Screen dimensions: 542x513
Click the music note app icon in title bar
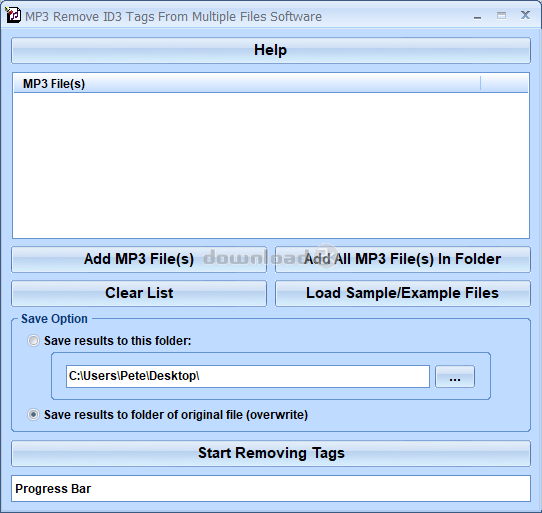[13, 15]
